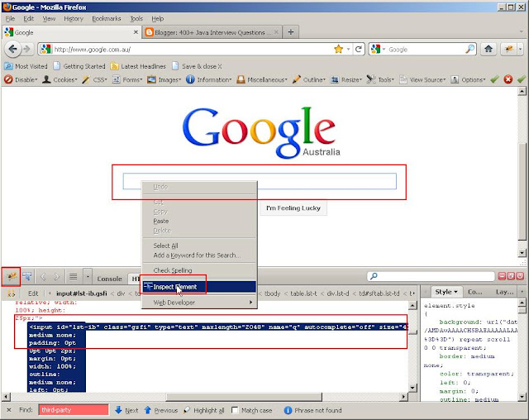Toggle Match case checkbox
529x420 pixels.
coord(235,410)
